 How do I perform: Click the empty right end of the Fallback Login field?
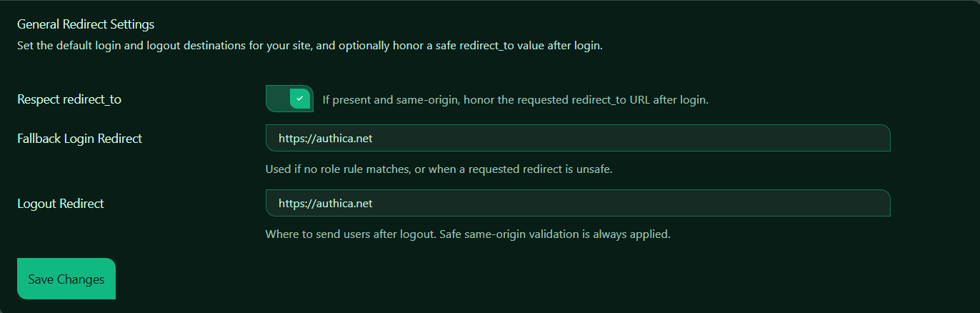tap(843, 138)
